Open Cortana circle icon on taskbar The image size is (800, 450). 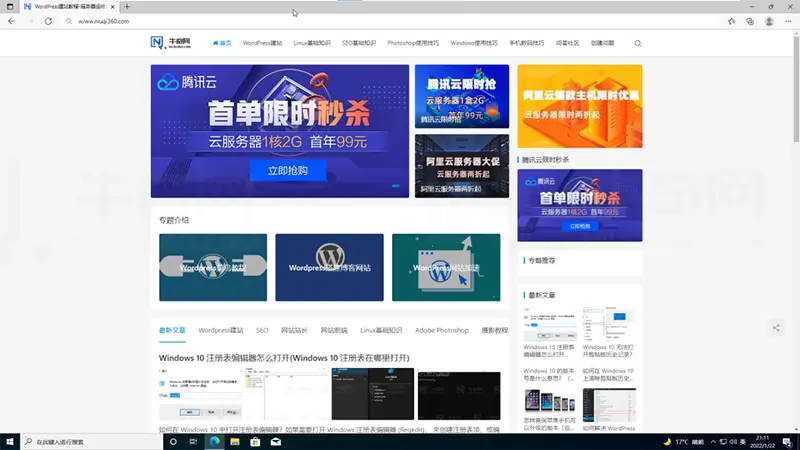click(x=173, y=442)
